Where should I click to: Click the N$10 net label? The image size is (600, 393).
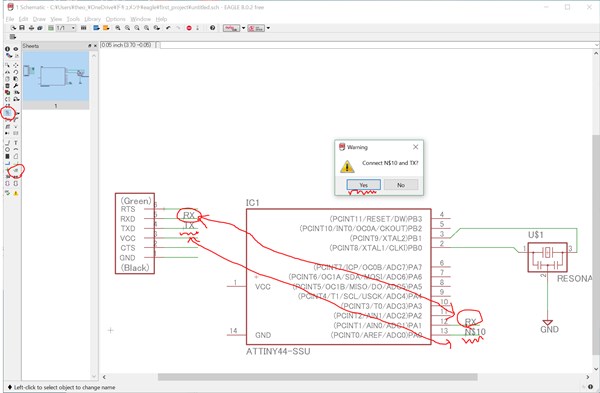475,332
